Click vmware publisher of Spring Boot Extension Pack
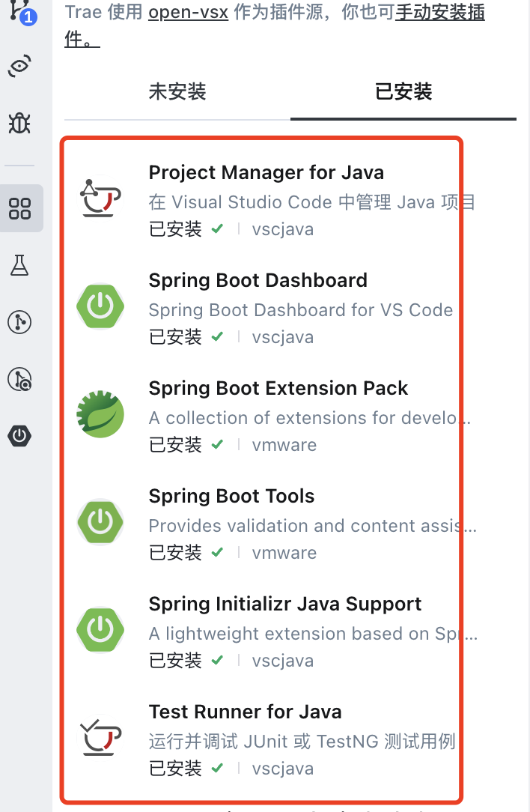530x812 pixels. (x=284, y=445)
